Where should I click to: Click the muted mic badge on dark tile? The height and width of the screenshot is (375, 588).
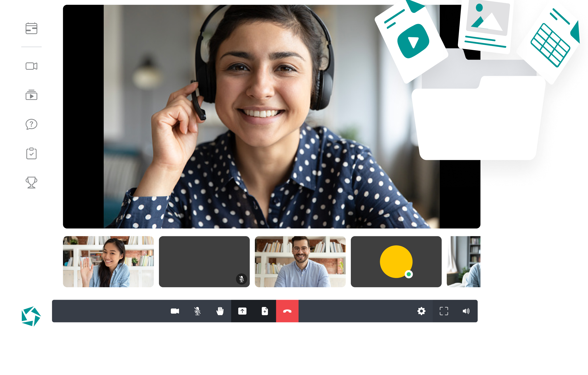pyautogui.click(x=242, y=279)
